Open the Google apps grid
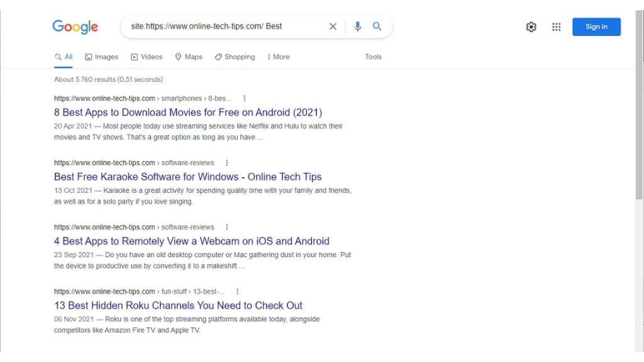Image resolution: width=644 pixels, height=362 pixels. [556, 27]
